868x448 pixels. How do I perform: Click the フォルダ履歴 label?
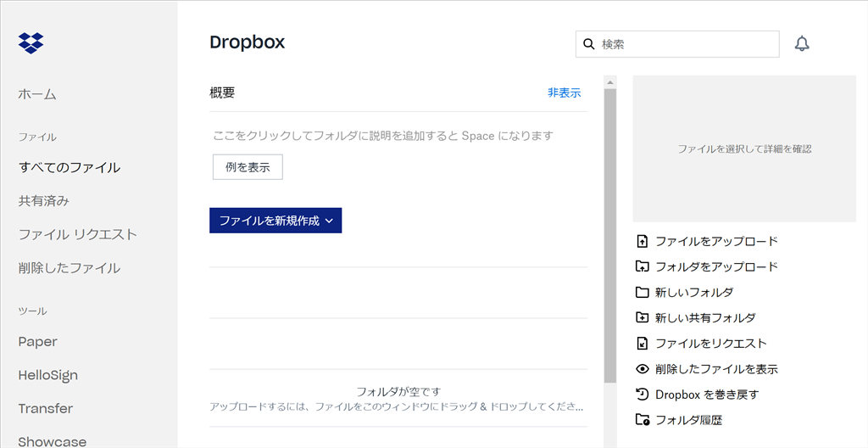(x=688, y=420)
